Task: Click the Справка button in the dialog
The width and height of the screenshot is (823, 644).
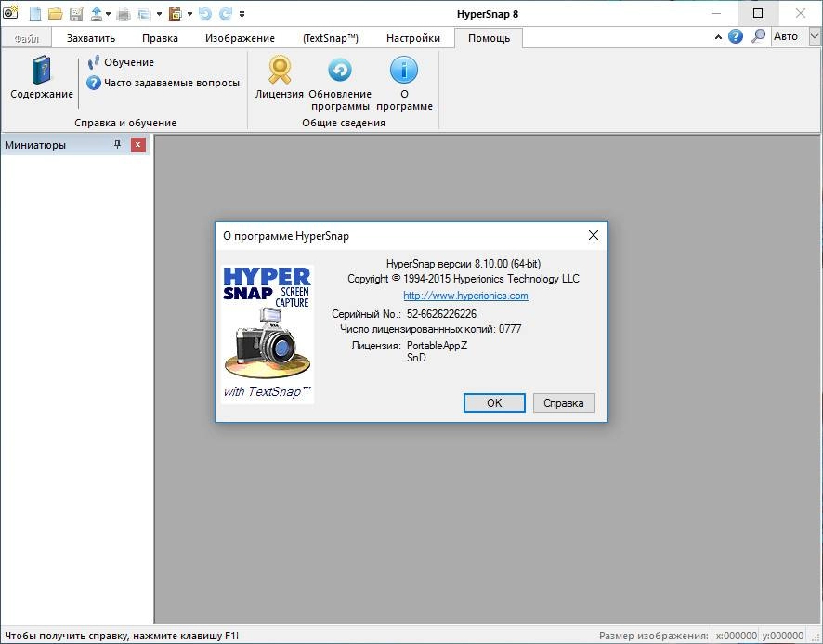Action: tap(564, 403)
